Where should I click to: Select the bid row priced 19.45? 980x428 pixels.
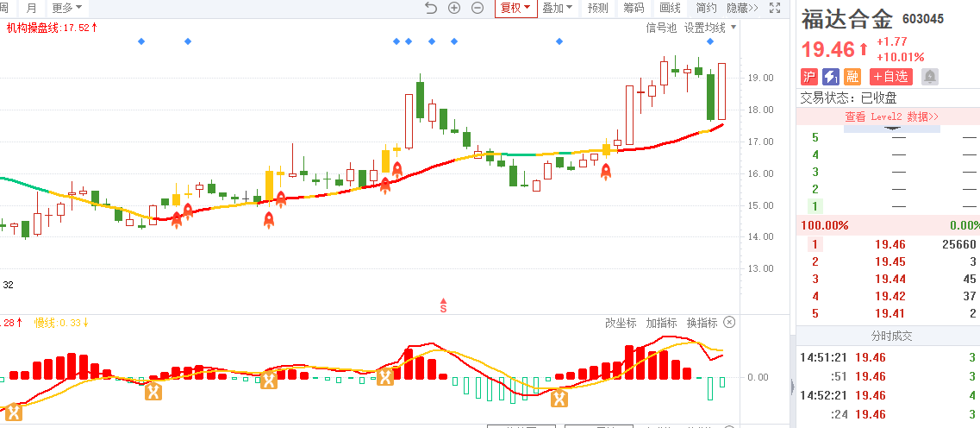pos(888,261)
